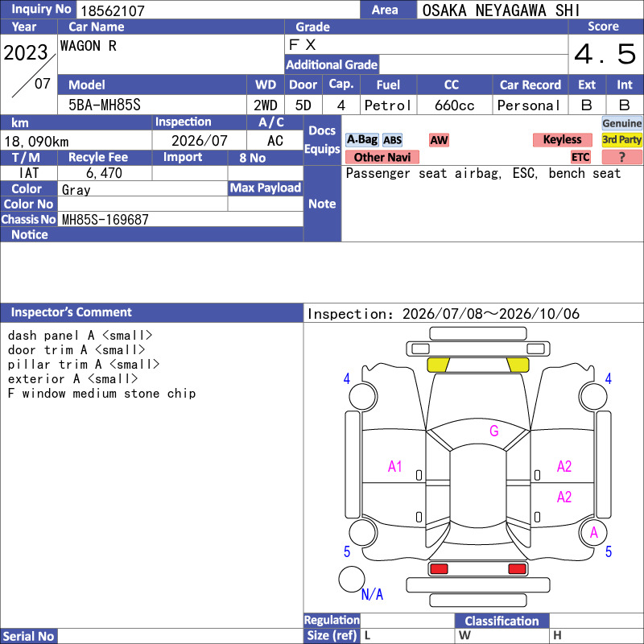
Task: Select mileage 18,090km
Action: tap(36, 142)
